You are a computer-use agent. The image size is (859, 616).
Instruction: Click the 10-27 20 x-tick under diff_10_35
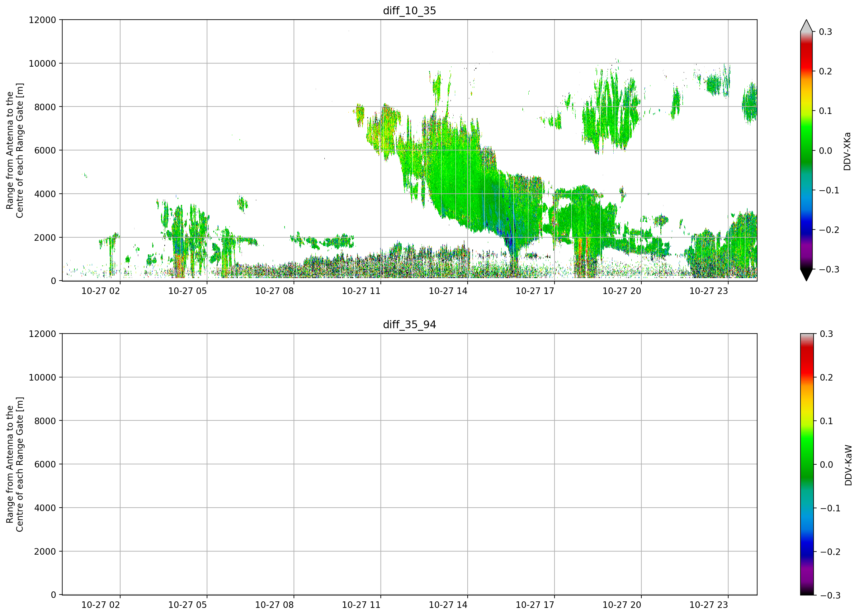622,291
